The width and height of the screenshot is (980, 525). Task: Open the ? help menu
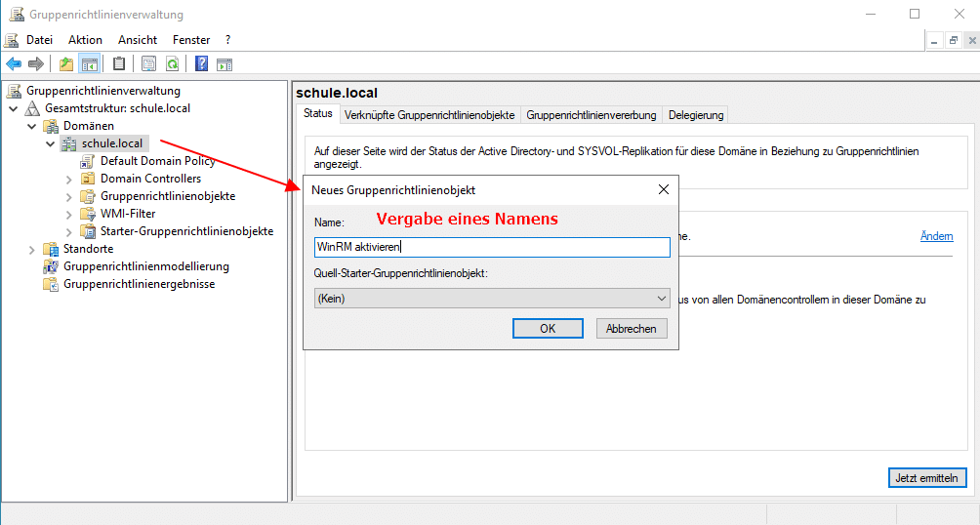tap(228, 40)
